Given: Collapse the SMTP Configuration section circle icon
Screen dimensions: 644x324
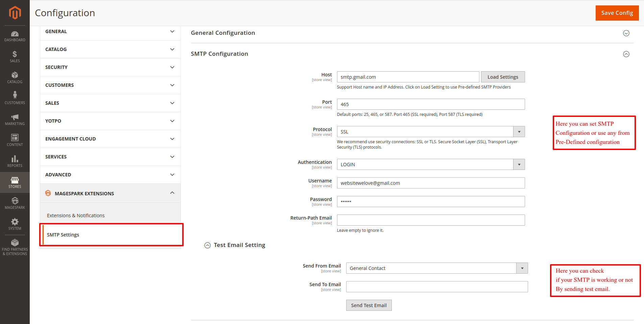Looking at the screenshot, I should (626, 54).
